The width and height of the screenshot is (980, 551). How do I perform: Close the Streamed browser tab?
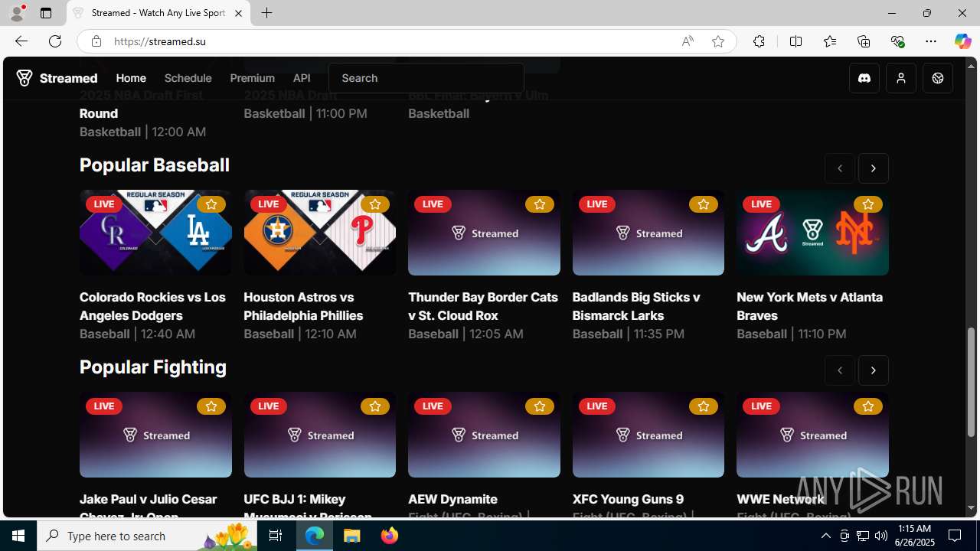pos(238,13)
